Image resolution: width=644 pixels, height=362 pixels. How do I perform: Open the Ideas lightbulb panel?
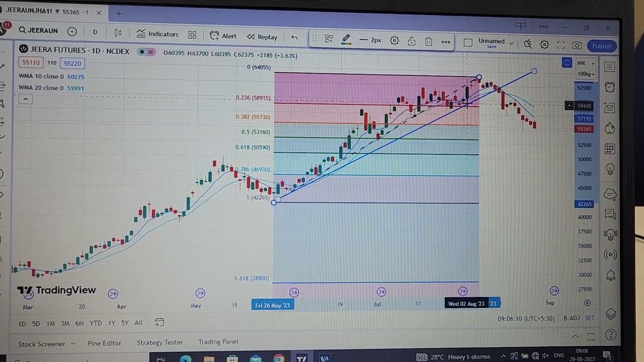point(610,169)
